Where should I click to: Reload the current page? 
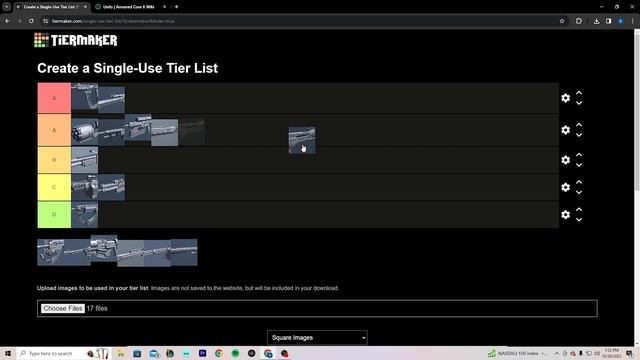coord(31,21)
